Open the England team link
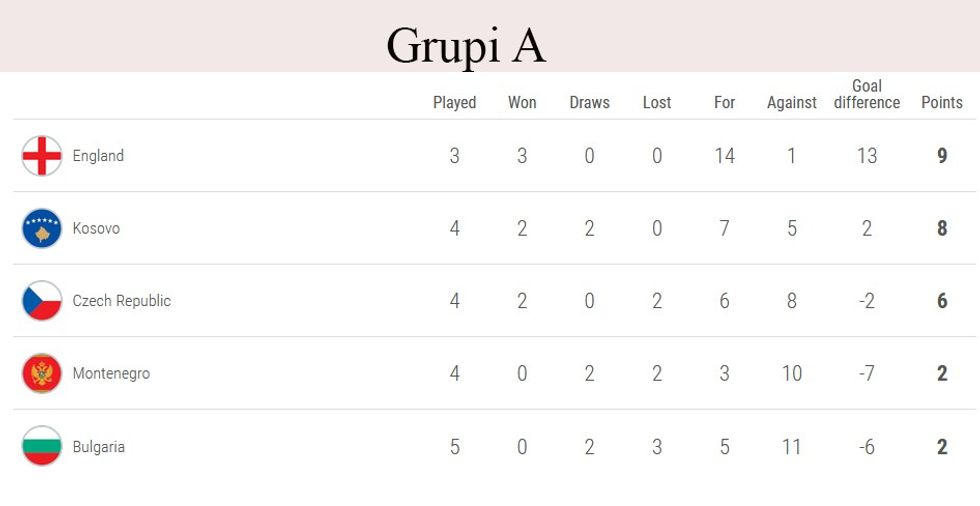 tap(98, 156)
